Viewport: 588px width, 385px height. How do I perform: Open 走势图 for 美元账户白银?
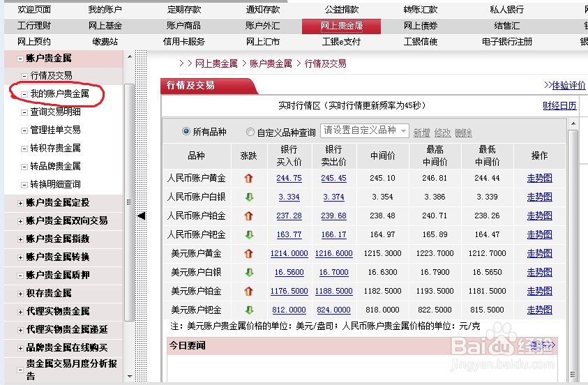540,273
